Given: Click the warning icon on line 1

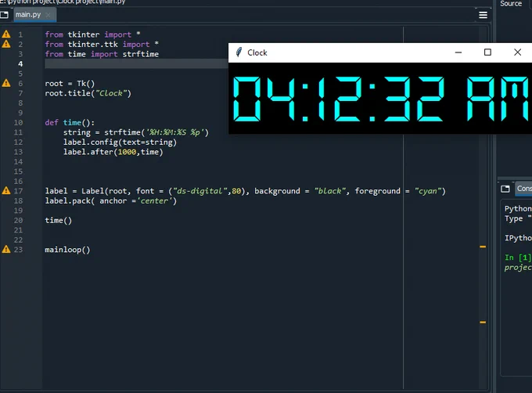Looking at the screenshot, I should click(6, 34).
